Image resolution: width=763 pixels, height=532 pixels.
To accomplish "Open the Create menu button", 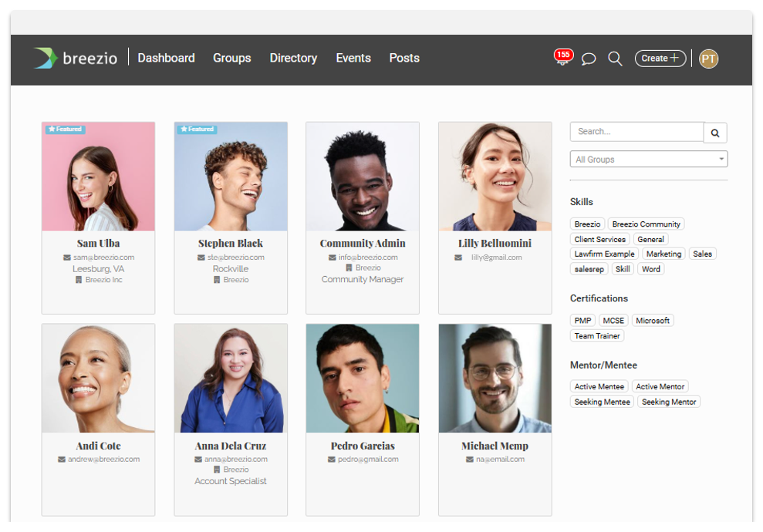I will pos(660,59).
